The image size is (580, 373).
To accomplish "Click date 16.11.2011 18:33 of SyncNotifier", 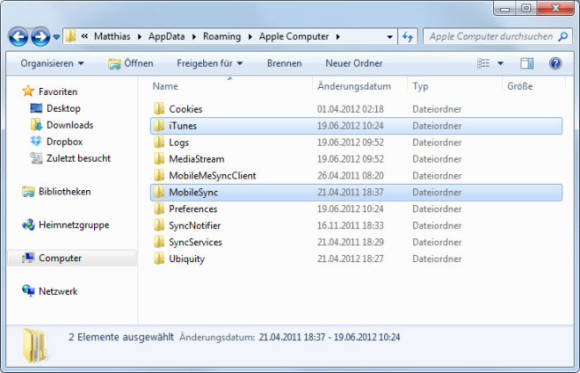I will coord(350,226).
